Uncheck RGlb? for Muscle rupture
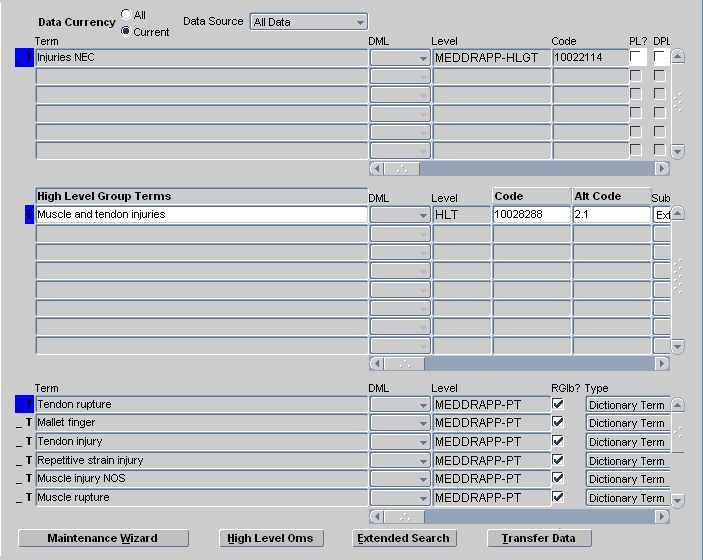Screen dimensions: 703x560 tap(558, 497)
